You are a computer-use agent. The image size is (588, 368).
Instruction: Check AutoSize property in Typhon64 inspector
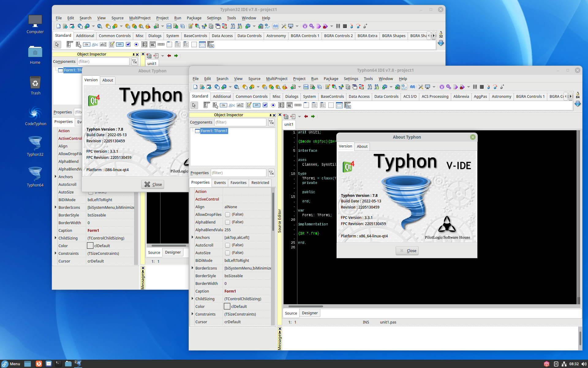pyautogui.click(x=228, y=253)
